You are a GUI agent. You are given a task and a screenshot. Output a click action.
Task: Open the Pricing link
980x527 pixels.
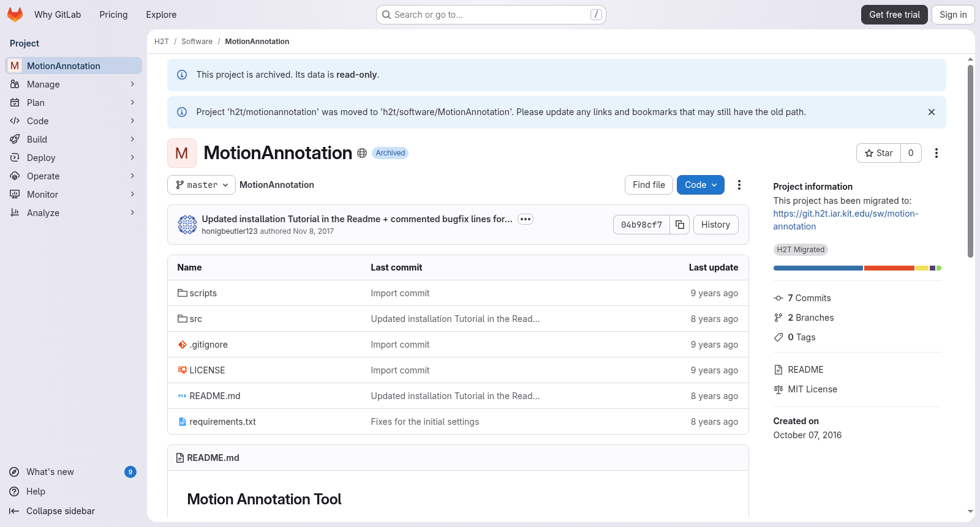click(x=114, y=15)
